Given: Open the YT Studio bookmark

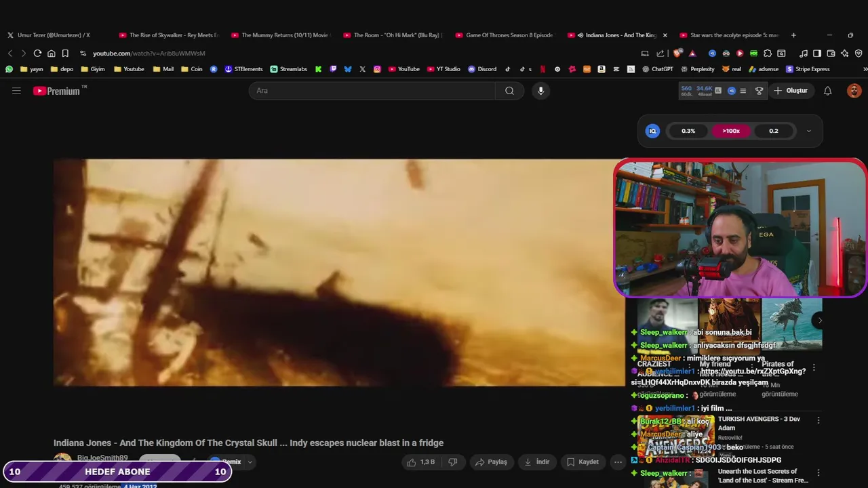Looking at the screenshot, I should point(443,68).
